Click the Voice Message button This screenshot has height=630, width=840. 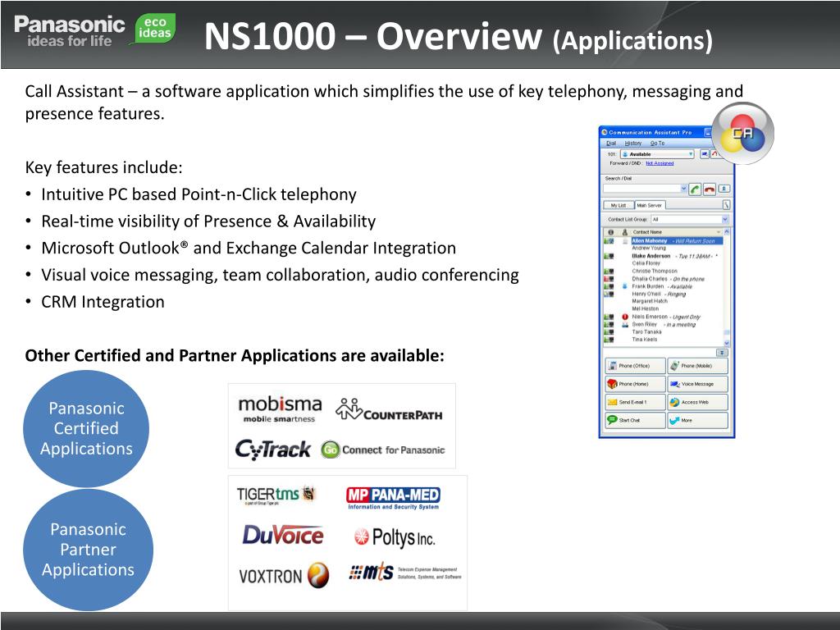[x=698, y=384]
